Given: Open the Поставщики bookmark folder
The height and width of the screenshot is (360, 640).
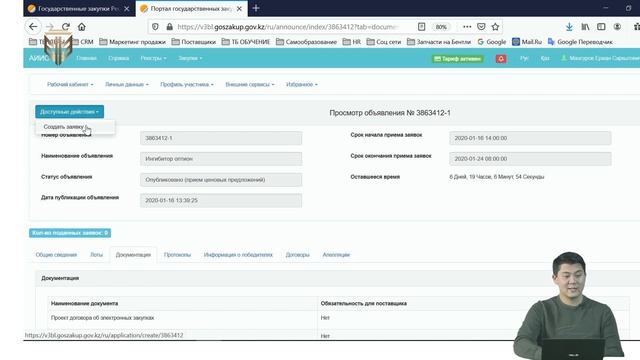Looking at the screenshot, I should [x=194, y=42].
